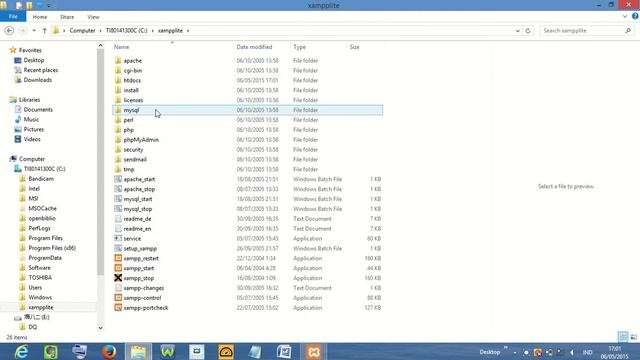Switch to the Share ribbon tab

67,17
